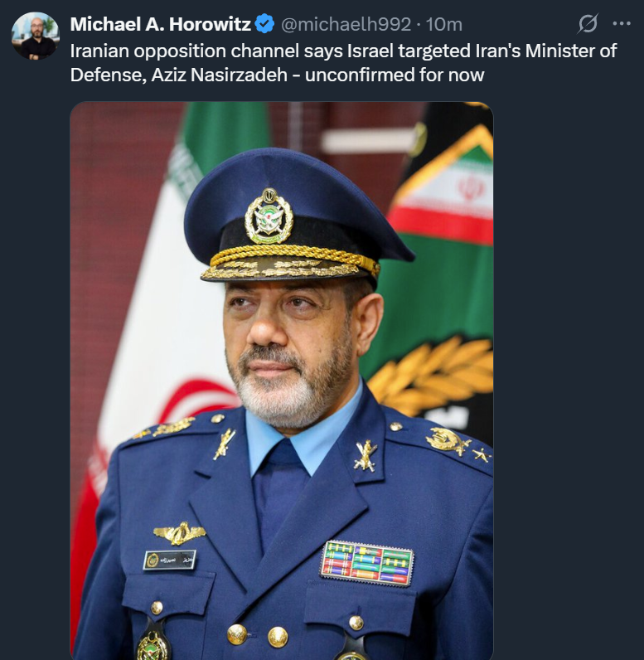Open the 10m timestamp permalink
Image resolution: width=644 pixels, height=660 pixels.
coord(443,24)
